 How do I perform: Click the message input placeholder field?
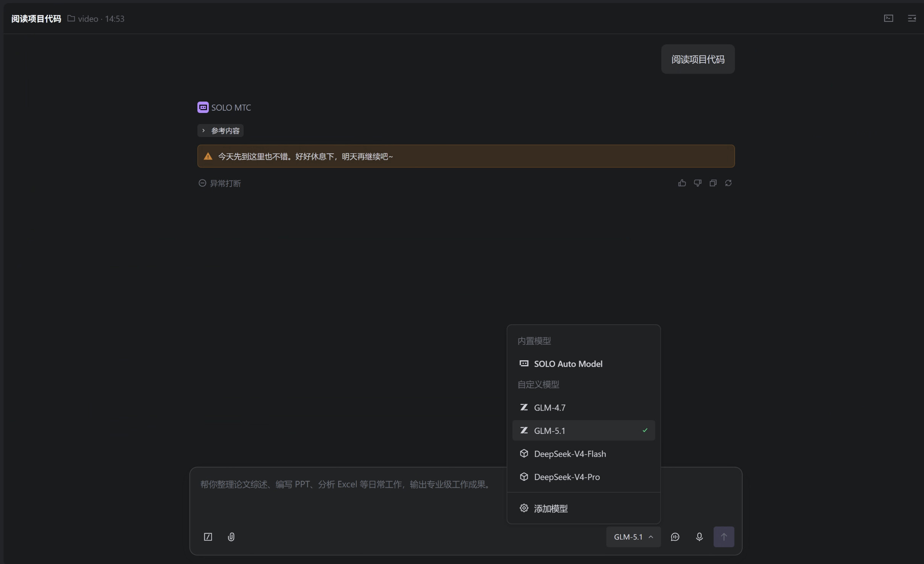(346, 484)
